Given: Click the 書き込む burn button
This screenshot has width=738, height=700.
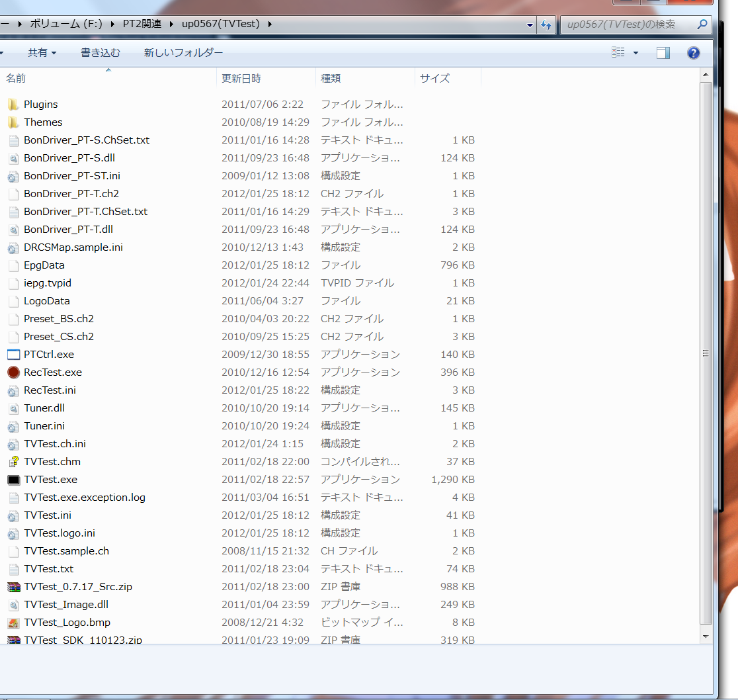Looking at the screenshot, I should 101,53.
